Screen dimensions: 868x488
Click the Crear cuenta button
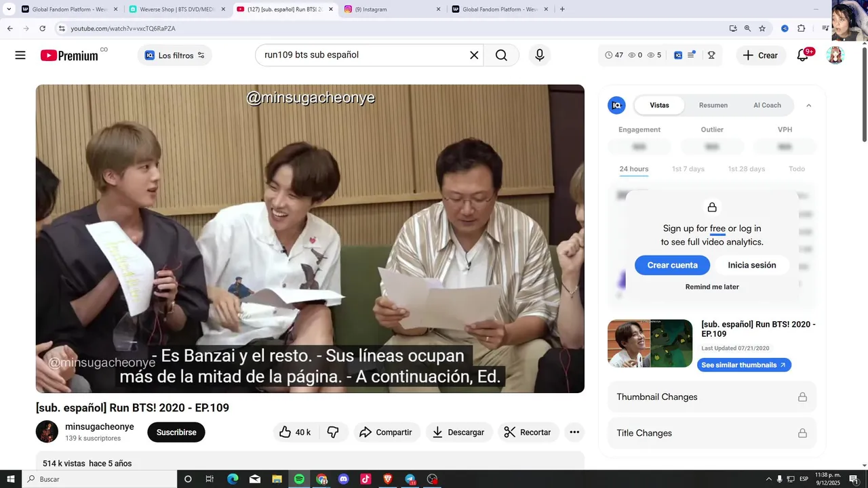click(x=672, y=265)
